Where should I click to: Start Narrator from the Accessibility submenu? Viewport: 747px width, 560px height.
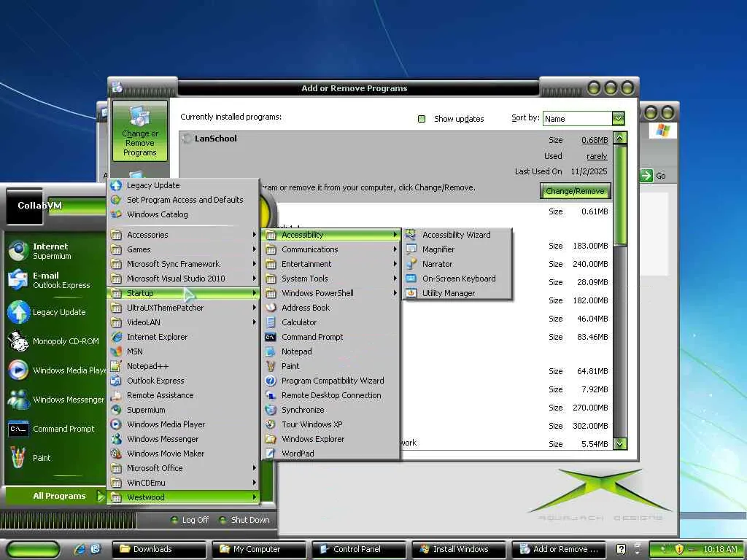click(458, 264)
